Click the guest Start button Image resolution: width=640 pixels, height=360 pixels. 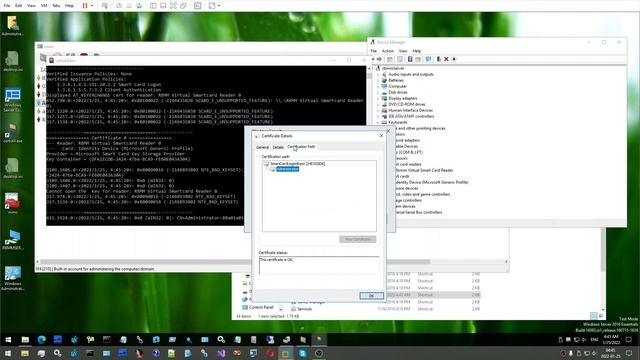(8, 340)
